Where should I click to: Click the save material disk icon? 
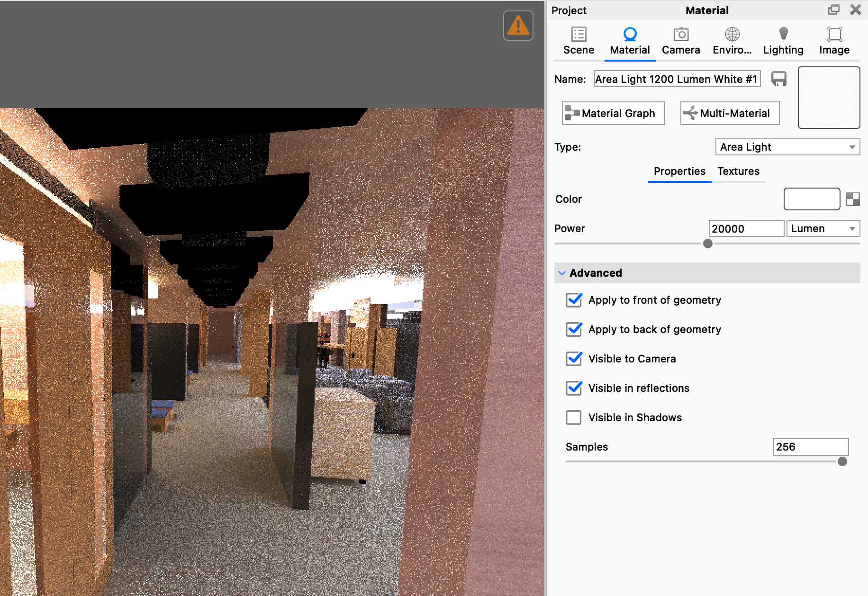(x=779, y=79)
